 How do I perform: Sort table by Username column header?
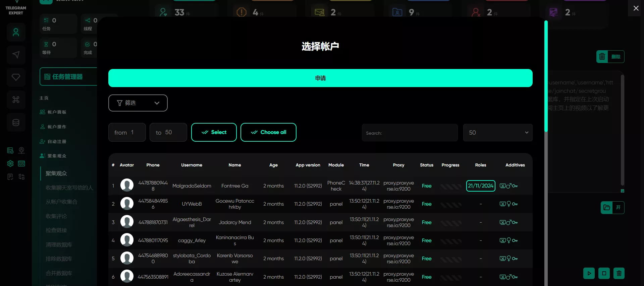(x=192, y=165)
